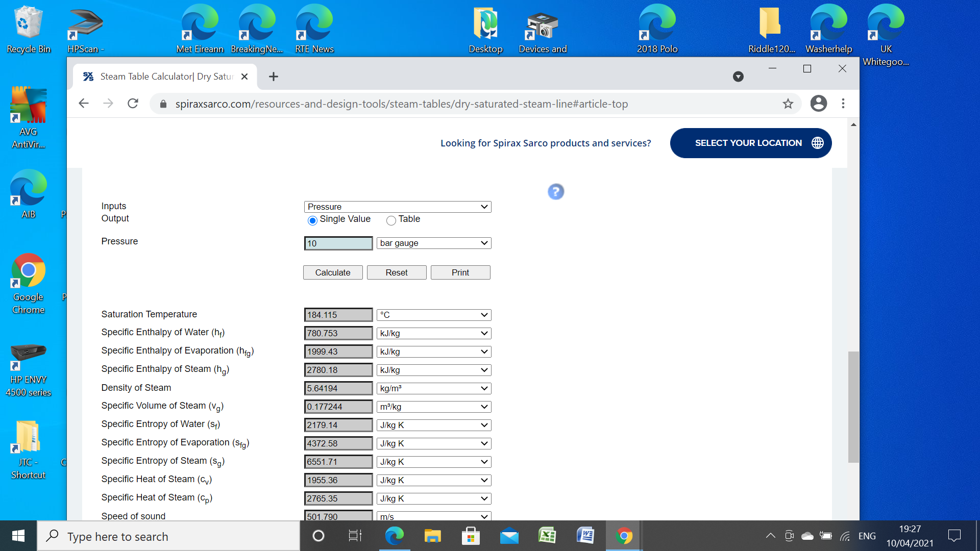Open the Density of Steam kg/m³ dropdown
This screenshot has height=551, width=980.
point(434,388)
